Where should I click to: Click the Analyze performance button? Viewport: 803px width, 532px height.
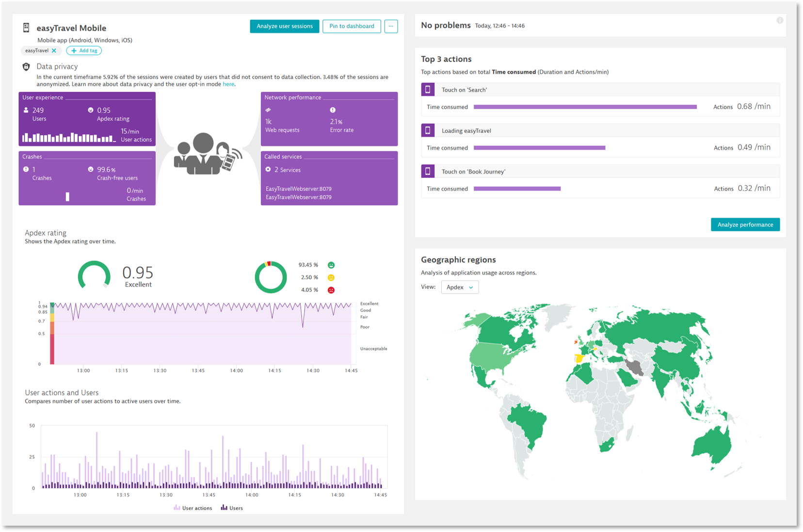[x=745, y=225]
